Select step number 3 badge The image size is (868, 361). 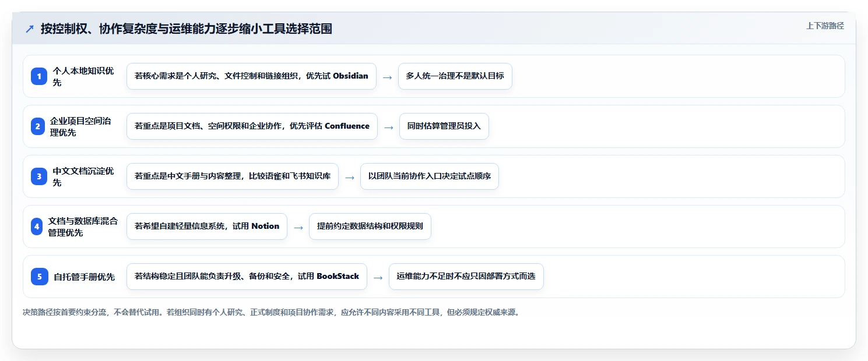(39, 176)
